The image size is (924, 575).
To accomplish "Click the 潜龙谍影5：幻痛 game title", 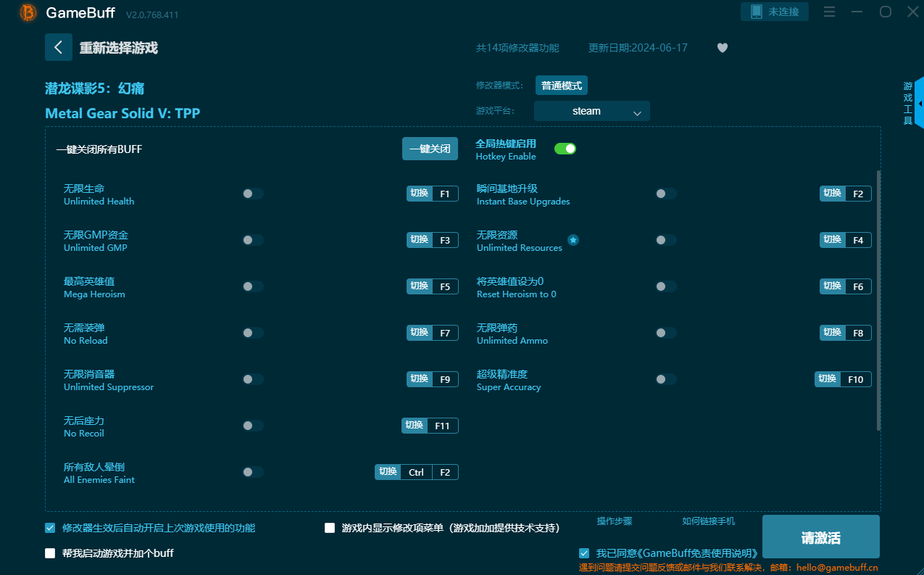I will coord(95,88).
